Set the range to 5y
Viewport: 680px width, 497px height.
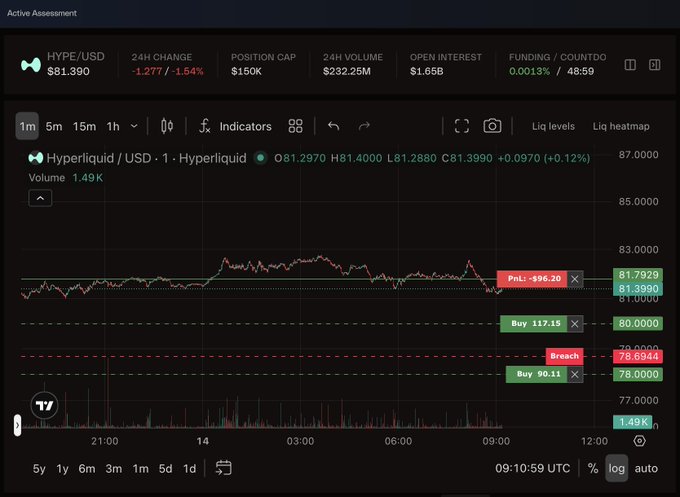[x=39, y=469]
